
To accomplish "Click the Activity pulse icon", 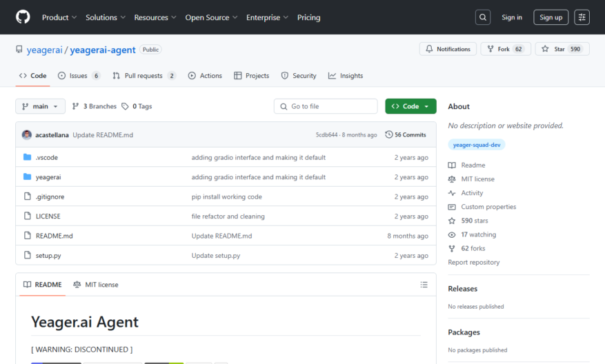I will (x=452, y=193).
